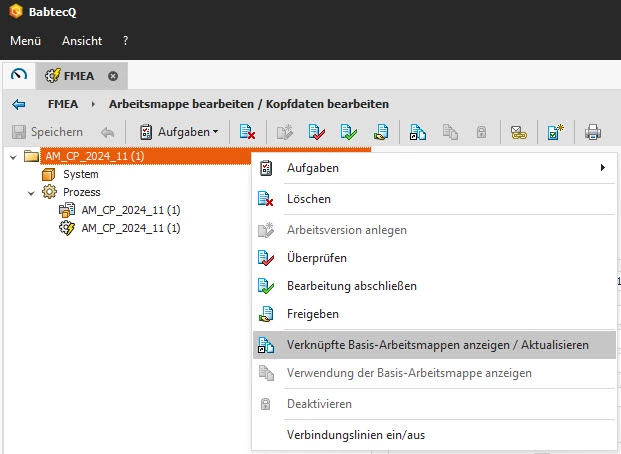
Task: Choose Löschen in context menu
Action: tap(434, 199)
